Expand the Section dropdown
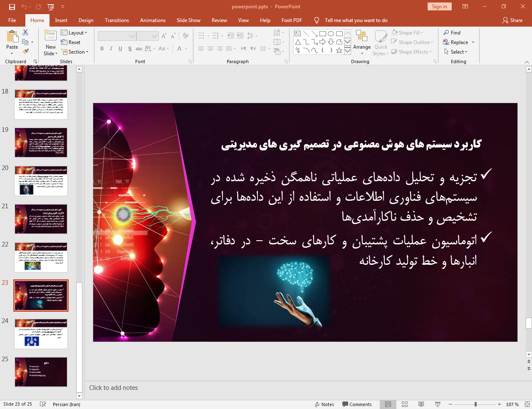 (75, 52)
